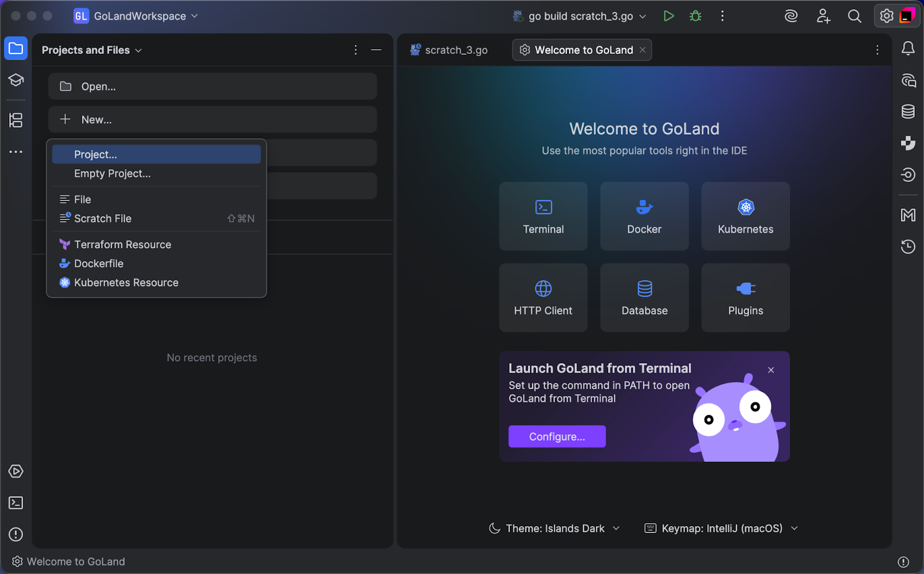Click the Debug bug icon
The image size is (924, 574).
coord(695,16)
